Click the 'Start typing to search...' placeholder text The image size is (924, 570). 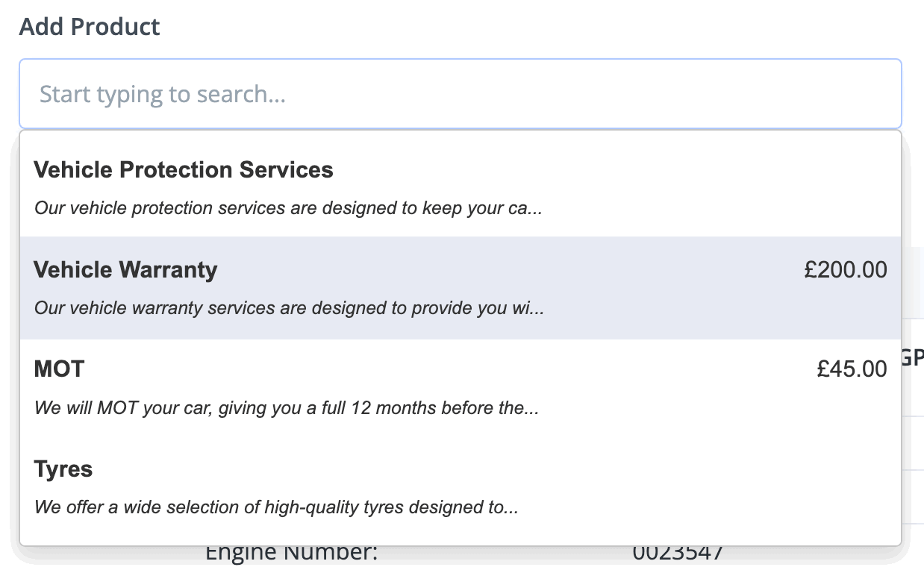(x=163, y=94)
